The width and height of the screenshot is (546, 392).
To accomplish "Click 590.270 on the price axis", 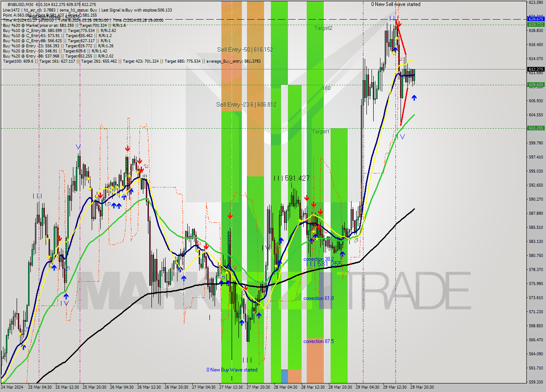I will 536,199.
